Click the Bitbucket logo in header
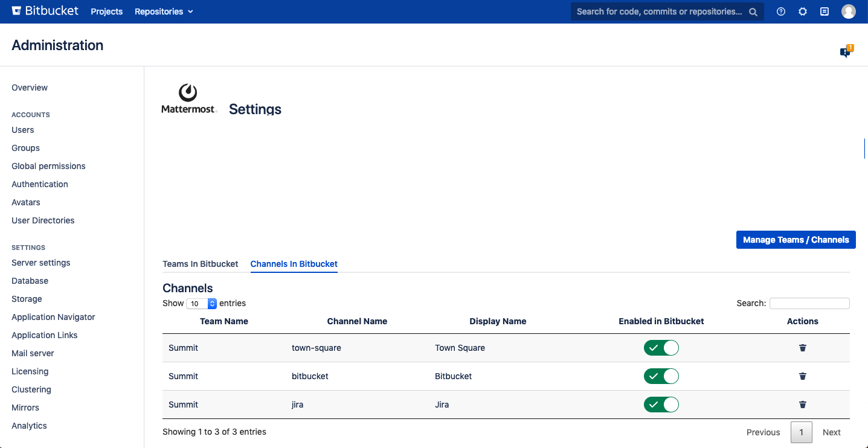 [45, 11]
